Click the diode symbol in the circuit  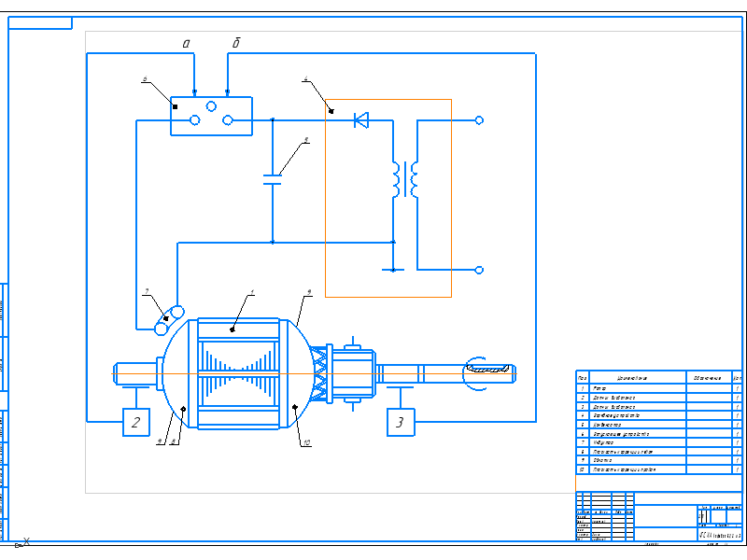pos(360,119)
